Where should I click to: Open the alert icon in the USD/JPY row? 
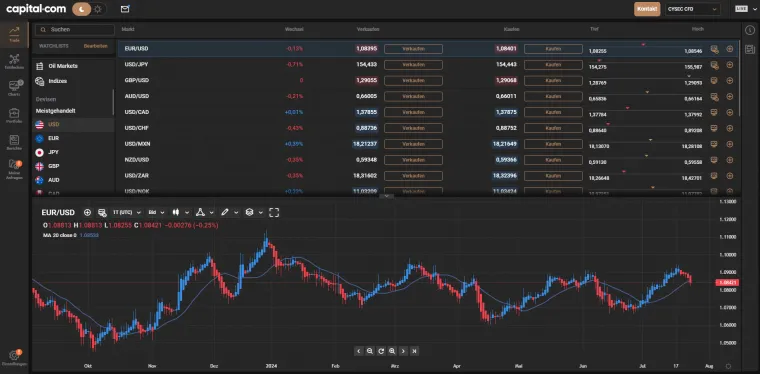[714, 64]
